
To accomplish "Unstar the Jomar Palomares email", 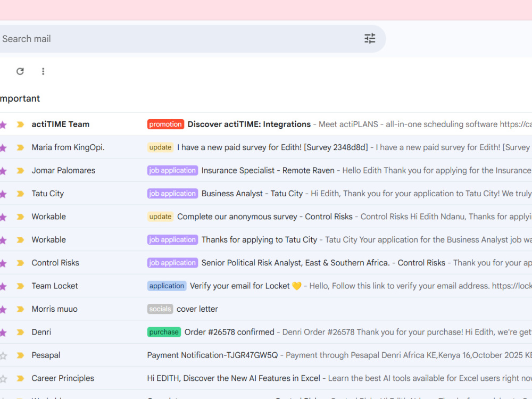I will tap(3, 171).
